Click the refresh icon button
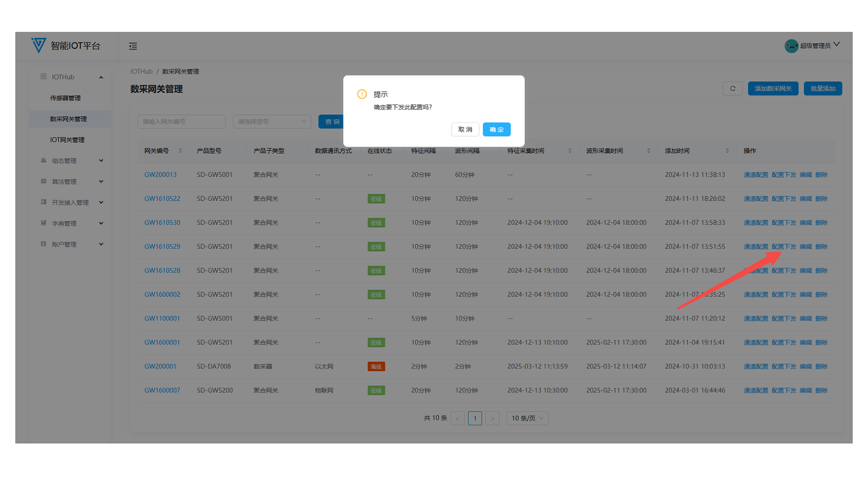The image size is (868, 488). [732, 89]
